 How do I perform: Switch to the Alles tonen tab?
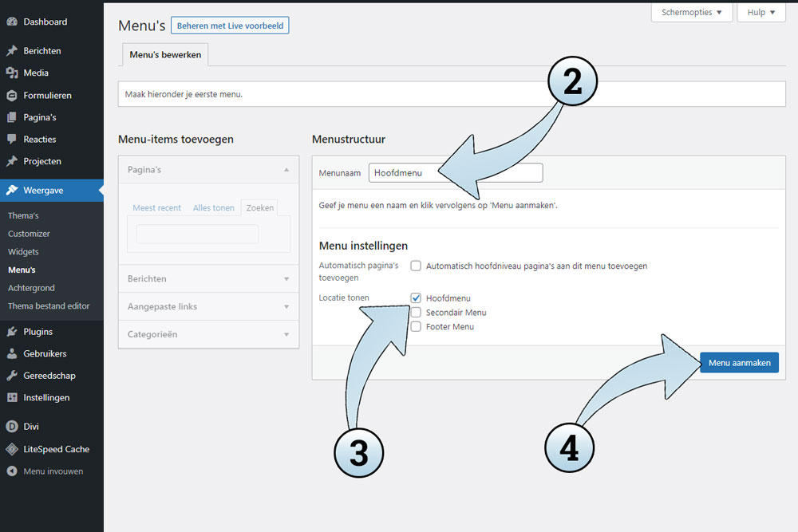click(x=213, y=208)
